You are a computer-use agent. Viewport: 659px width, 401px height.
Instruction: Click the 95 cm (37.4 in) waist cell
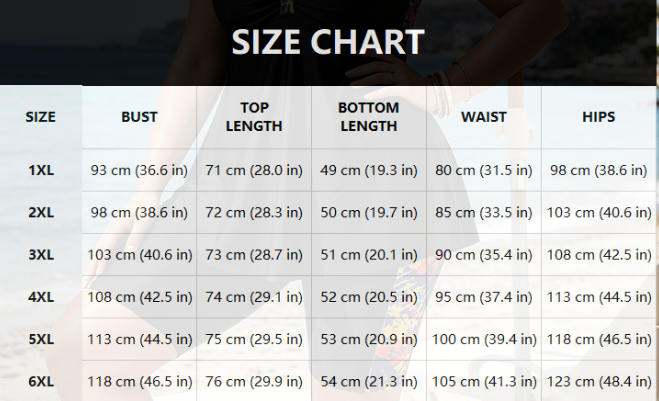484,297
